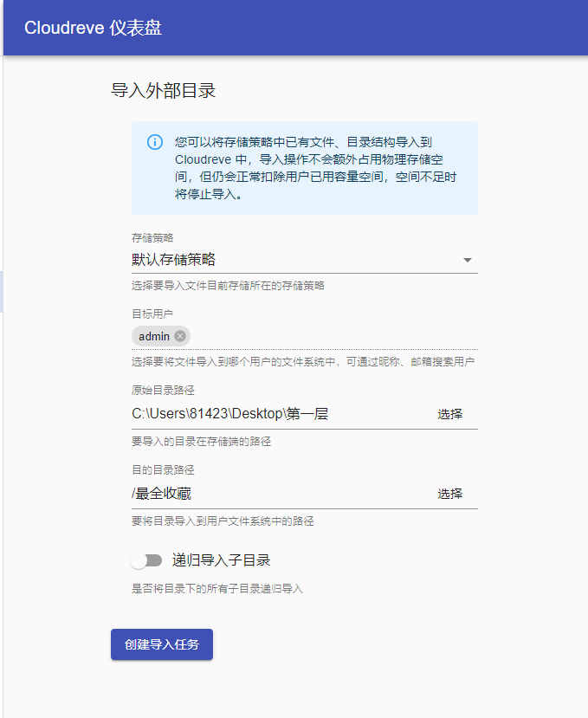Click the 导入外部目录 heading
Screen dimensions: 588x718
163,91
